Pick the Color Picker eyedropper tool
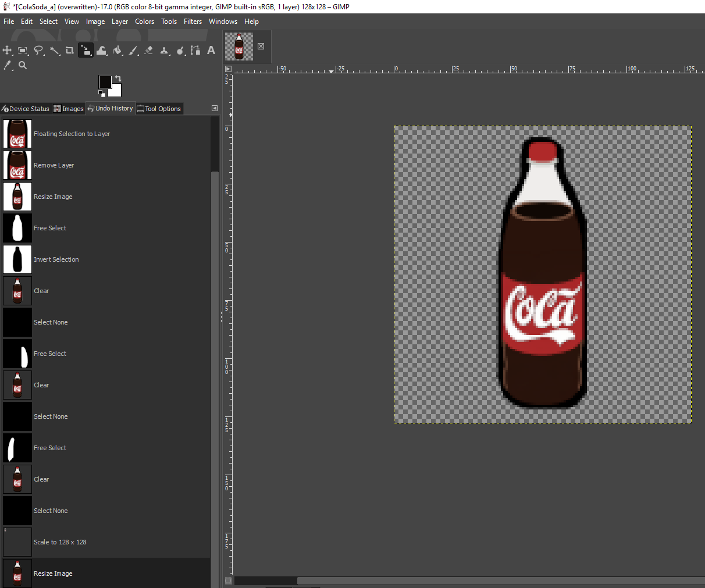 (8, 66)
